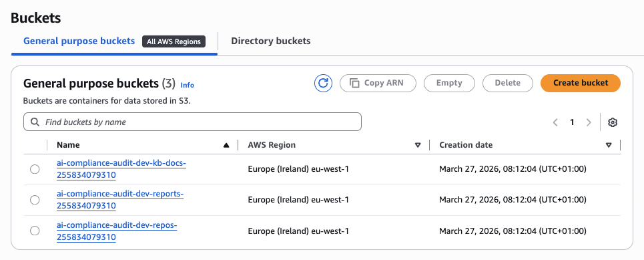The height and width of the screenshot is (260, 644).
Task: Focus the Find buckets by name field
Action: tap(192, 122)
